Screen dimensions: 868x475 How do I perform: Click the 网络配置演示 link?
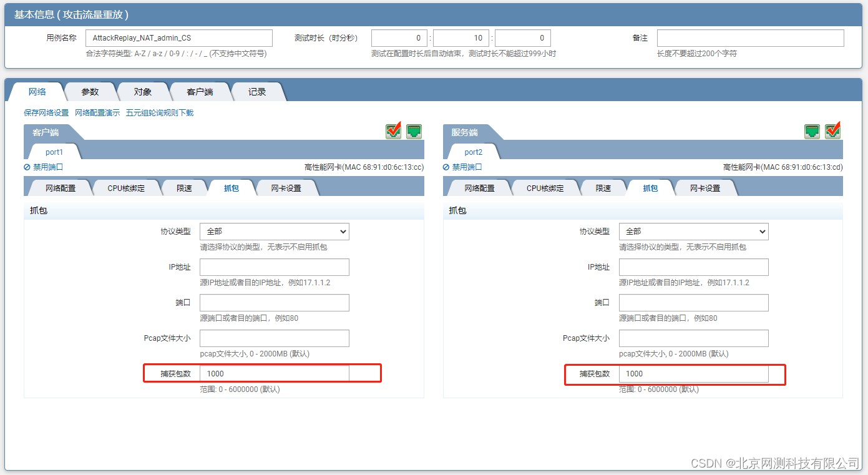pyautogui.click(x=97, y=113)
